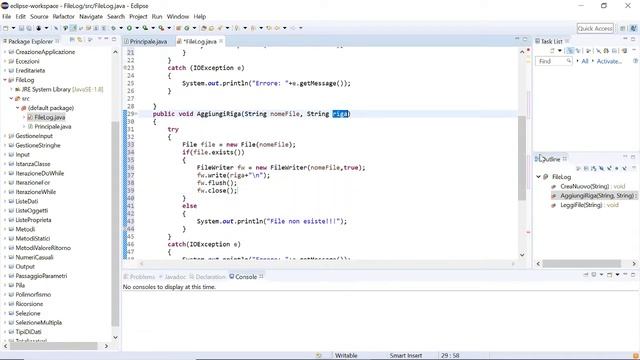
Task: Click the Save All toolbar icon
Action: tap(29, 28)
